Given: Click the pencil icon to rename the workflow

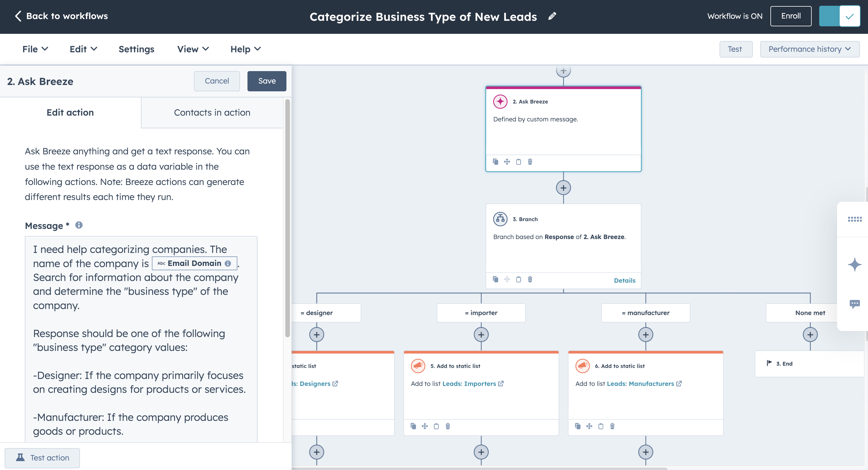Looking at the screenshot, I should pyautogui.click(x=552, y=16).
